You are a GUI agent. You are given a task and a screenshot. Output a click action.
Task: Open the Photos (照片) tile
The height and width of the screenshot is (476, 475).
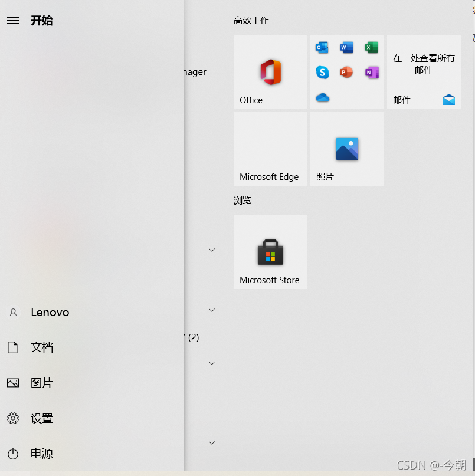coord(347,149)
